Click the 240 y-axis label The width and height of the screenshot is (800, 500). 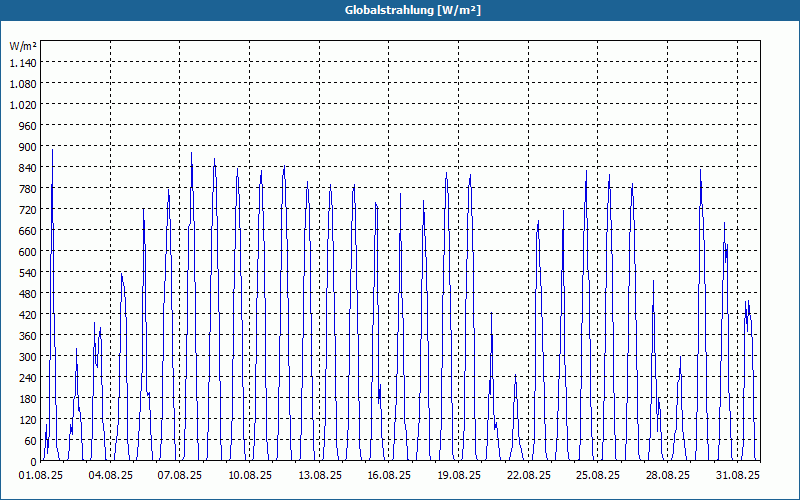pyautogui.click(x=28, y=378)
